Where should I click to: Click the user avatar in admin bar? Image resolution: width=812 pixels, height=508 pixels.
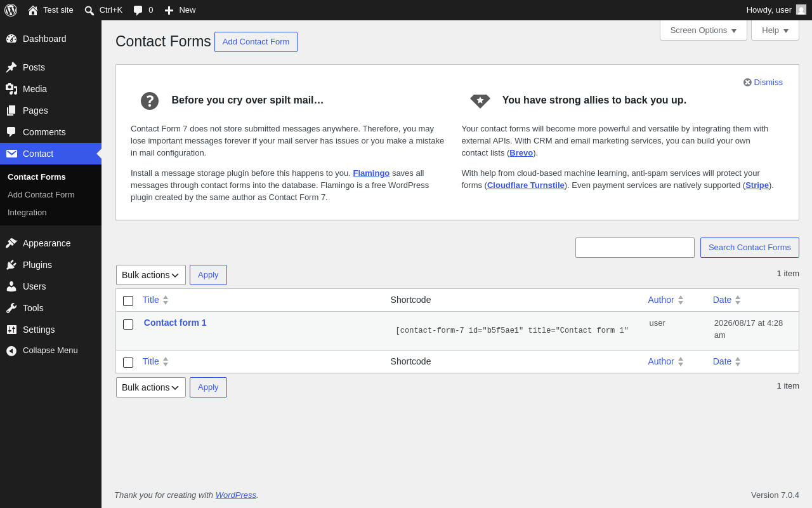[801, 10]
